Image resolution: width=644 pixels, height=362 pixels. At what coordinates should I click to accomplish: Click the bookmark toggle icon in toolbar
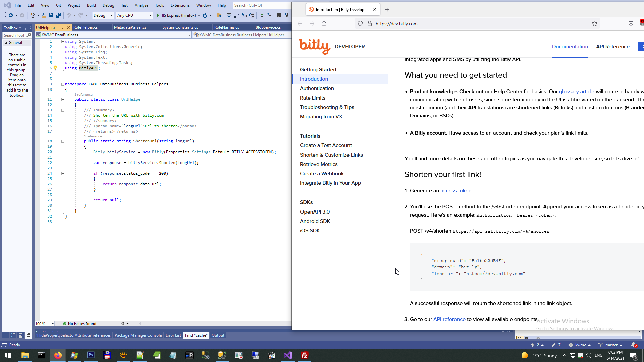(279, 15)
